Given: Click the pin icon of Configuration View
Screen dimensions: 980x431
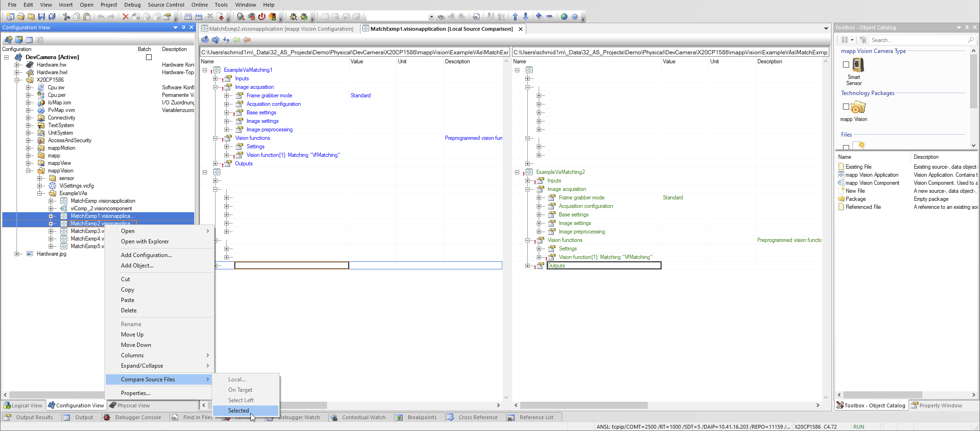Looking at the screenshot, I should tap(183, 27).
